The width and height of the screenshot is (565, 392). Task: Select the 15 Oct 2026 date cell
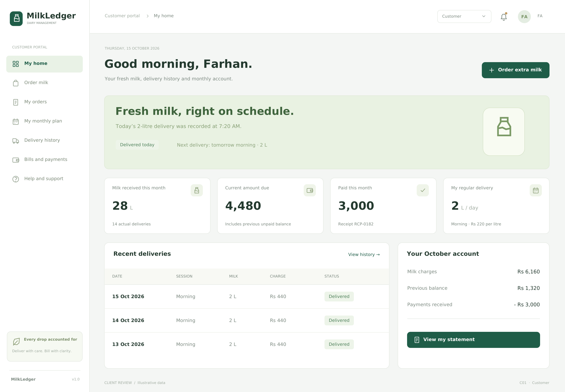tap(128, 297)
